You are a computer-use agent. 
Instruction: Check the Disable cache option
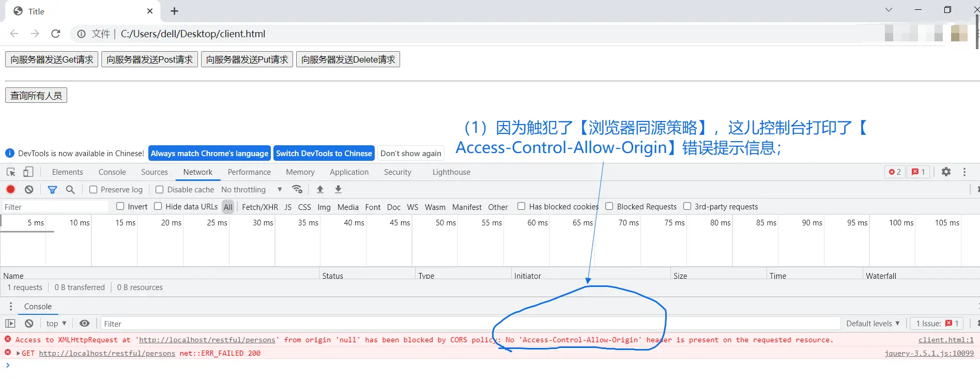point(160,190)
